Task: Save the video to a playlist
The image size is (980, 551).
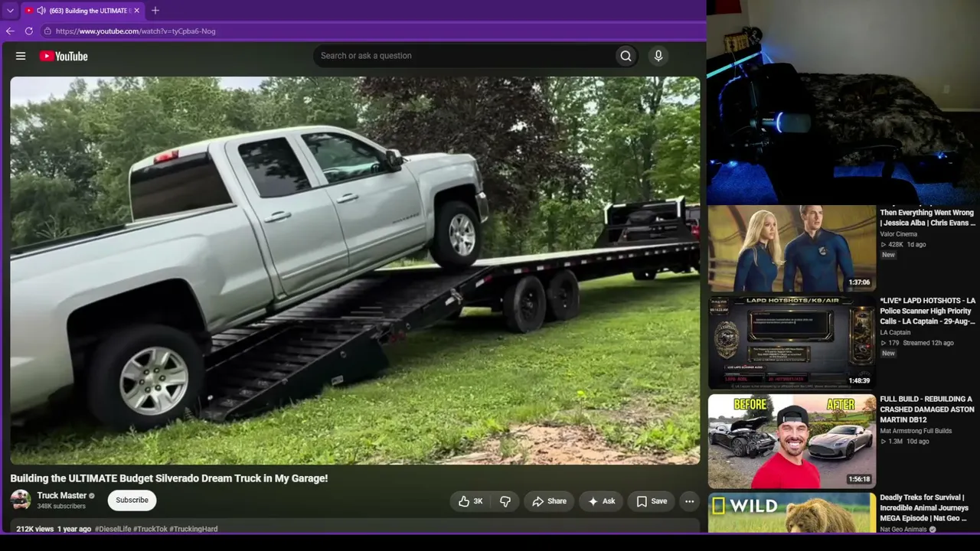Action: point(651,501)
